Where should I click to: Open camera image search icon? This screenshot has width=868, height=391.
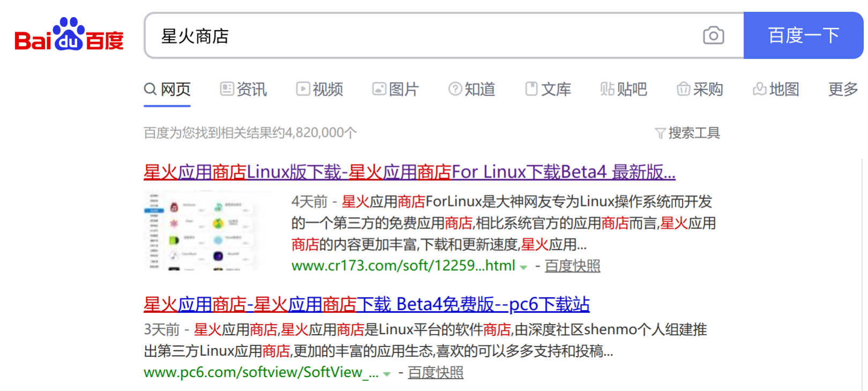pos(714,35)
